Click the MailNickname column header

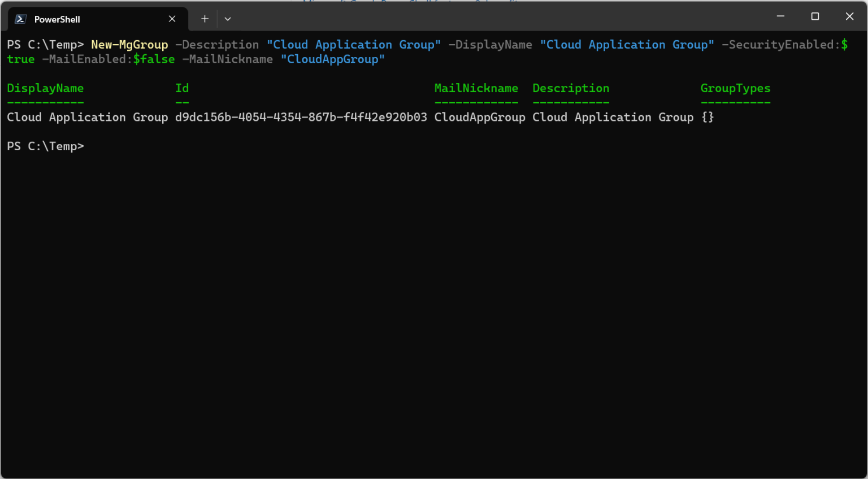click(476, 88)
